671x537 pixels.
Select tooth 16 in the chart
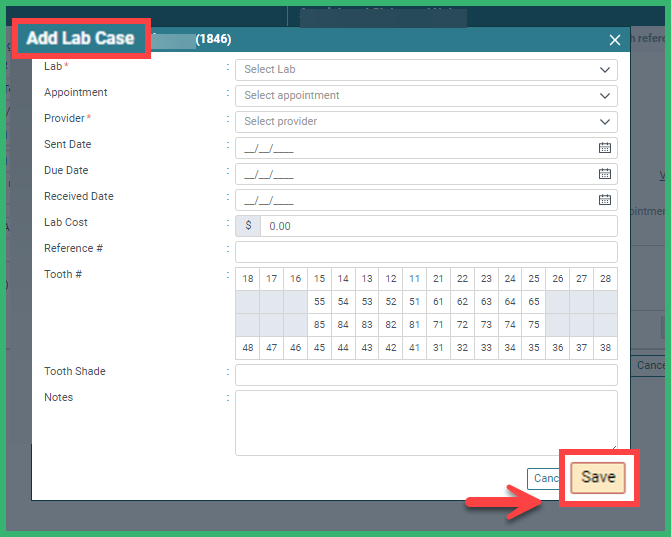pos(295,279)
